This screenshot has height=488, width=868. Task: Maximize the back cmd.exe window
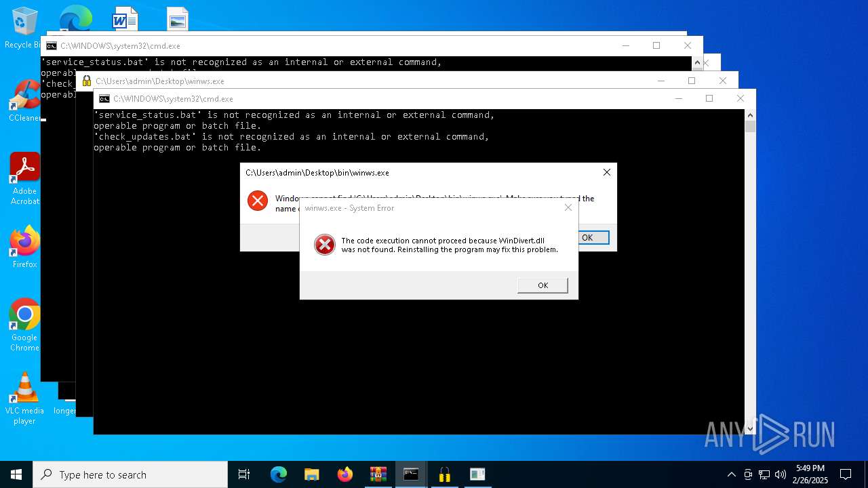[x=656, y=45]
